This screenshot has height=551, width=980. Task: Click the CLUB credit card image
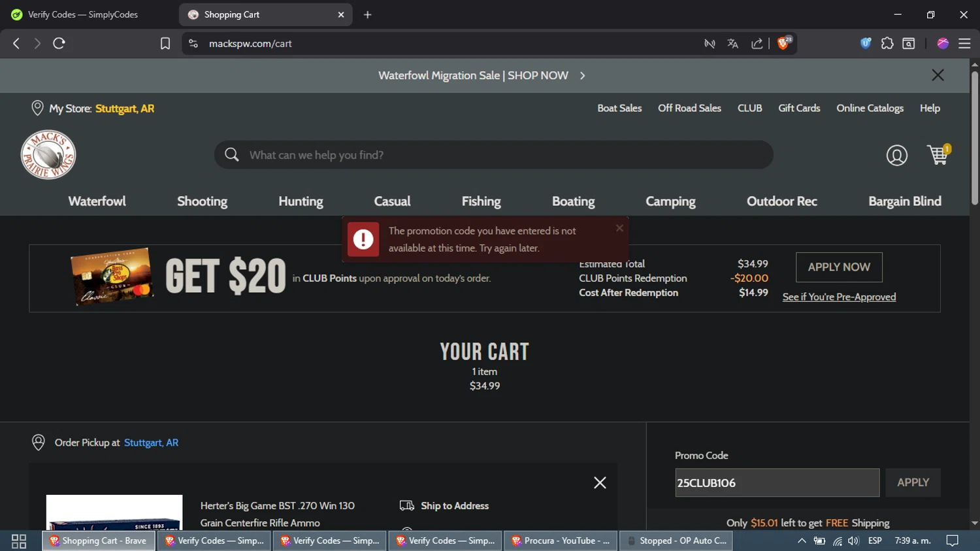tap(112, 276)
